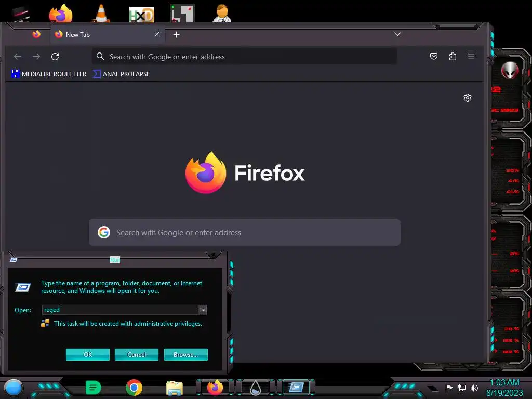Open the water drop app in the taskbar

click(256, 388)
